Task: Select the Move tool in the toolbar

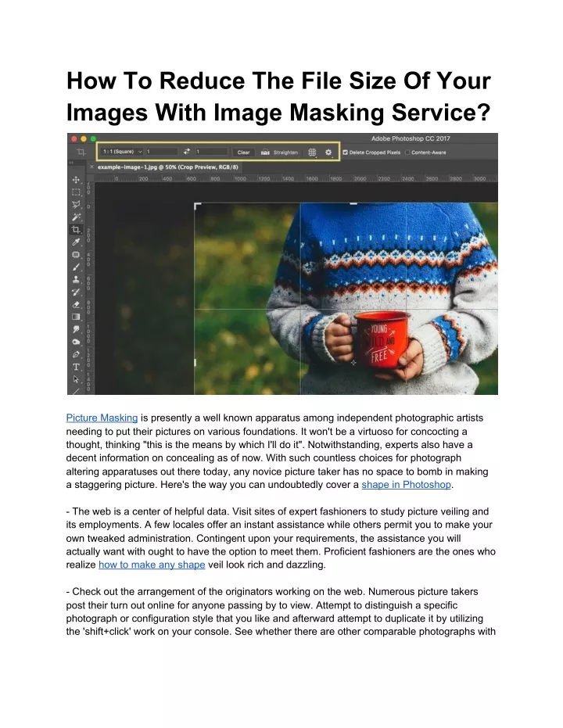Action: pyautogui.click(x=76, y=180)
